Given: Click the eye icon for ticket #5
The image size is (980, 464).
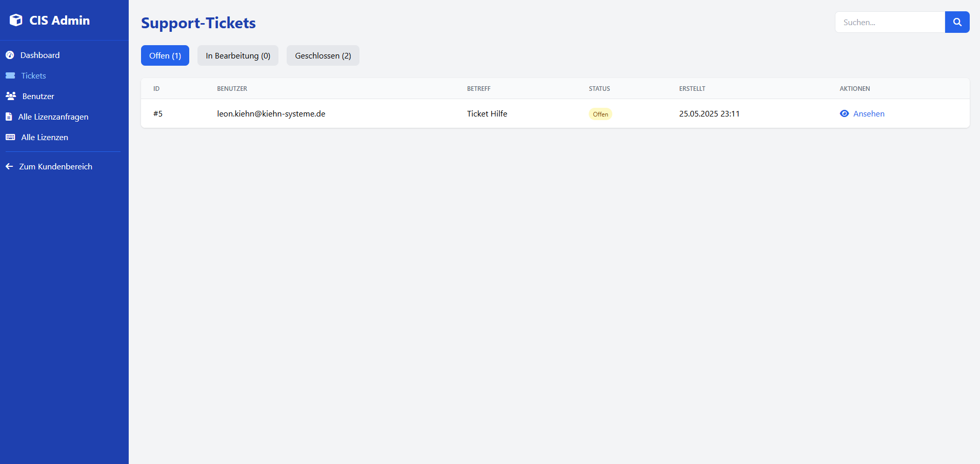Looking at the screenshot, I should tap(844, 113).
